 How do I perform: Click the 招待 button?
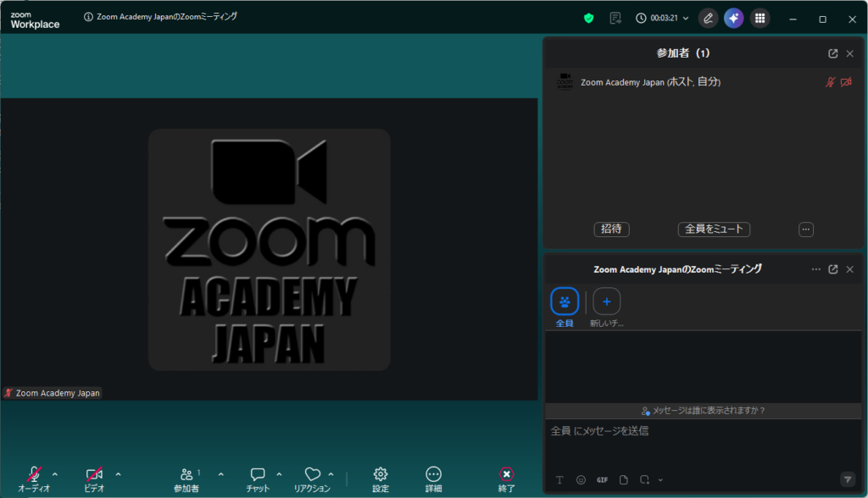pos(611,230)
